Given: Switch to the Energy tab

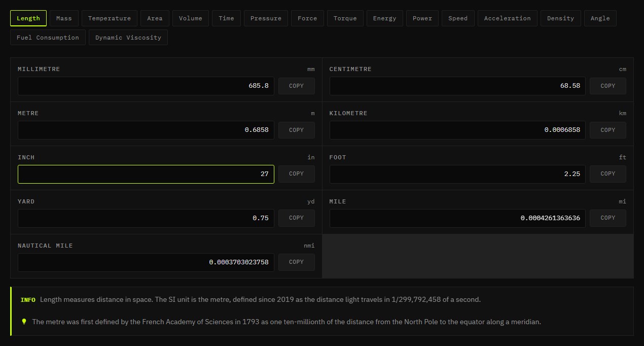Looking at the screenshot, I should point(384,18).
